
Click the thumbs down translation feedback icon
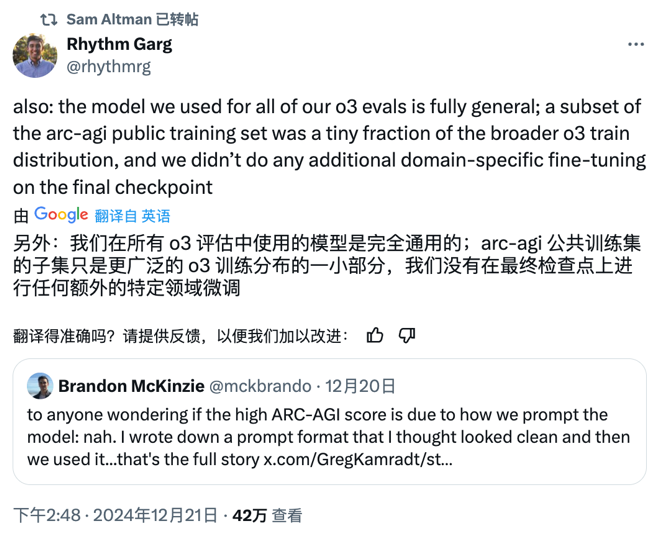[407, 334]
